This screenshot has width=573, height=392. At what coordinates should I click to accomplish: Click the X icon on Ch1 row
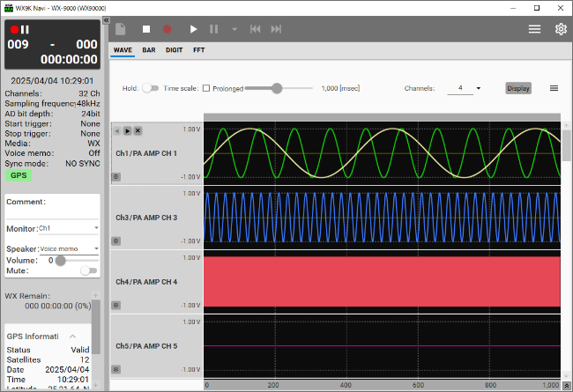pyautogui.click(x=138, y=130)
